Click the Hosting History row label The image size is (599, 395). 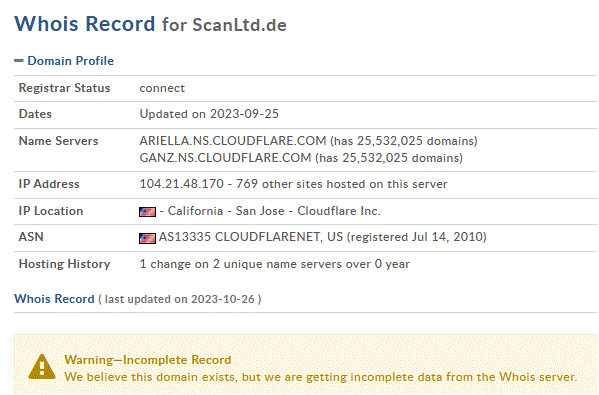(64, 264)
